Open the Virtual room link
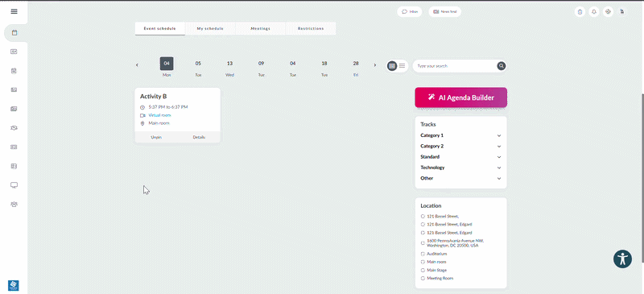The image size is (644, 294). point(159,115)
